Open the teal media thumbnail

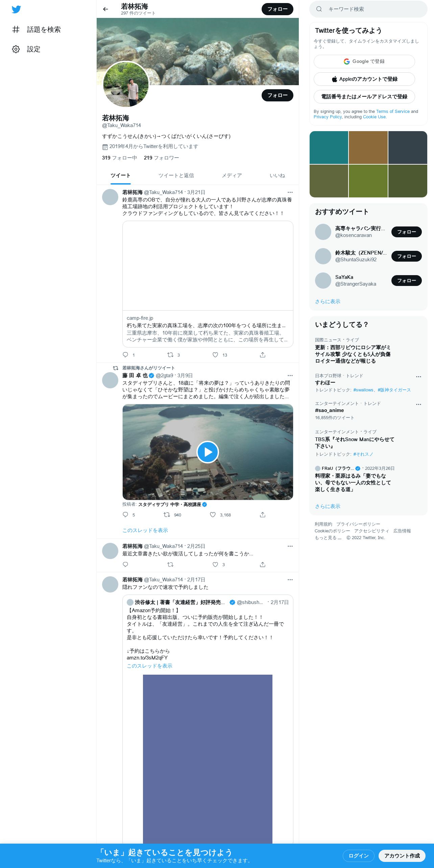[x=329, y=147]
